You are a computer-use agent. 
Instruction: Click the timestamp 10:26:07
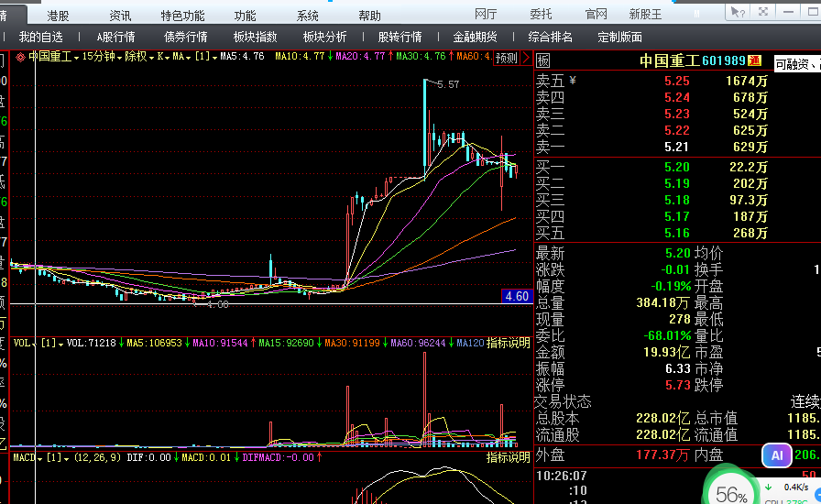tap(562, 476)
